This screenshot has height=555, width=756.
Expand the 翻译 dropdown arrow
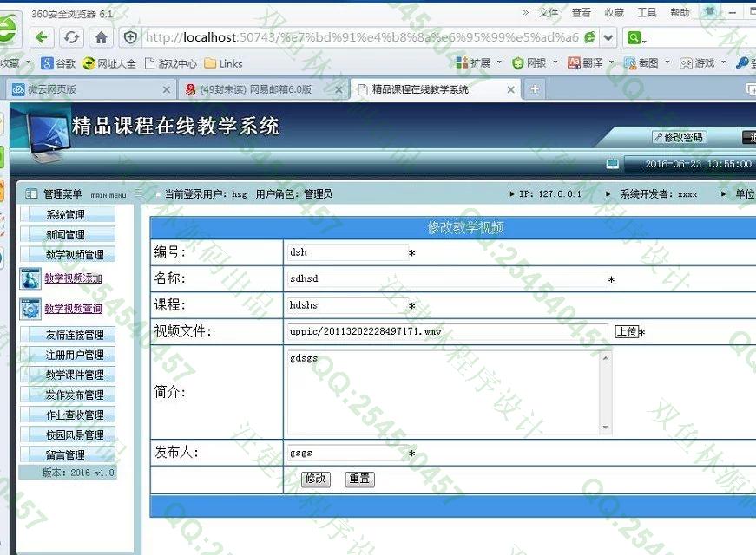pyautogui.click(x=611, y=62)
